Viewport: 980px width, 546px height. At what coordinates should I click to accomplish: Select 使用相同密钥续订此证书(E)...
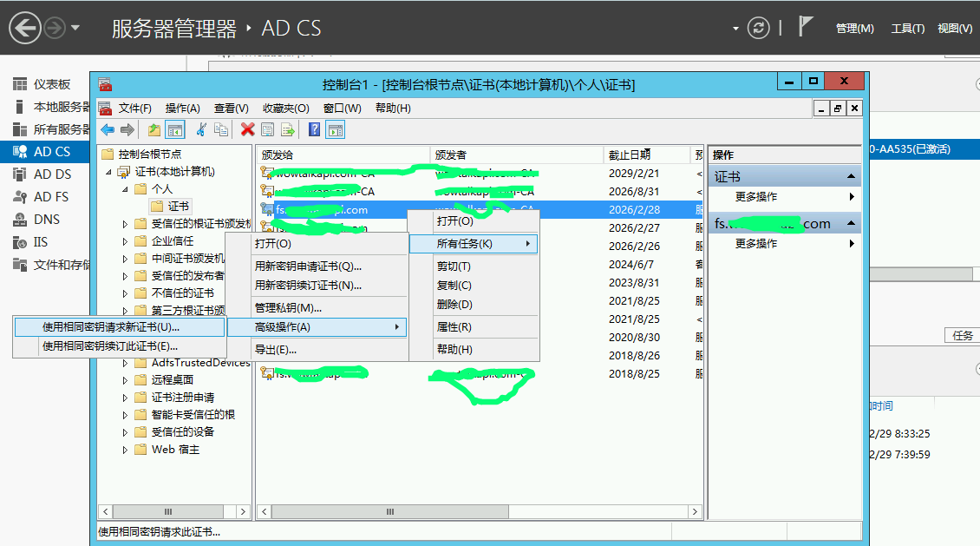click(119, 346)
